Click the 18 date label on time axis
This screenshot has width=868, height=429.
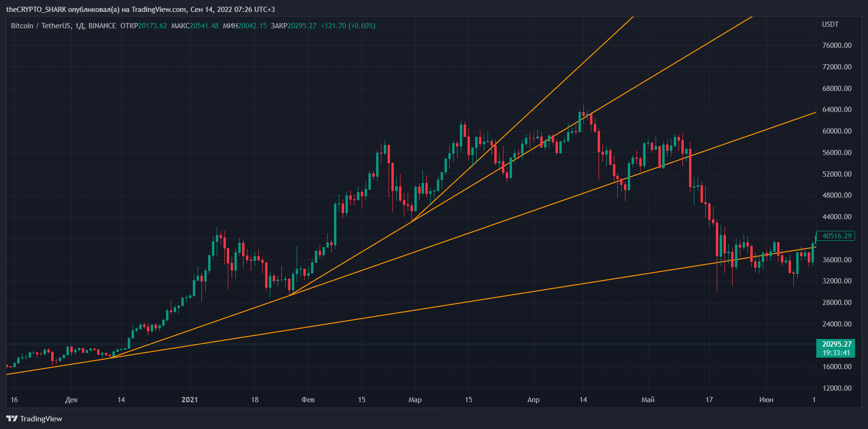[x=255, y=400]
